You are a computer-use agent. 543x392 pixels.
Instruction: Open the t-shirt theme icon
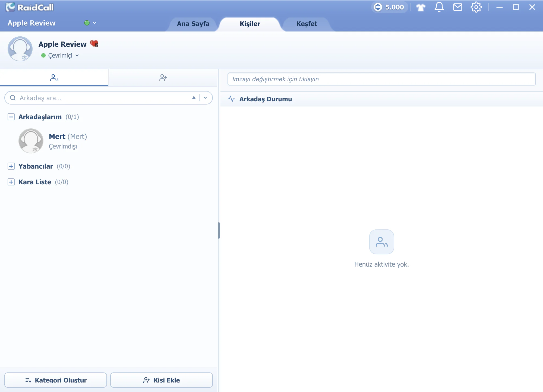[421, 7]
